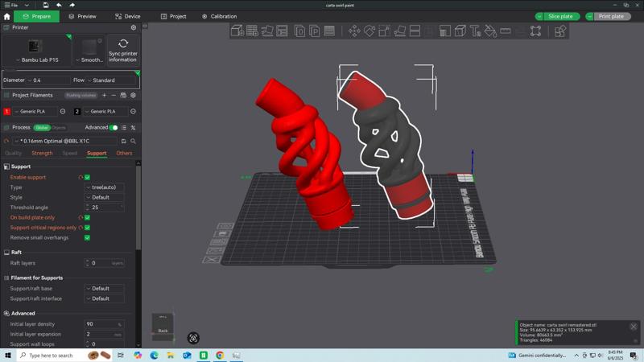
Task: Click the Print plate button
Action: coord(611,16)
